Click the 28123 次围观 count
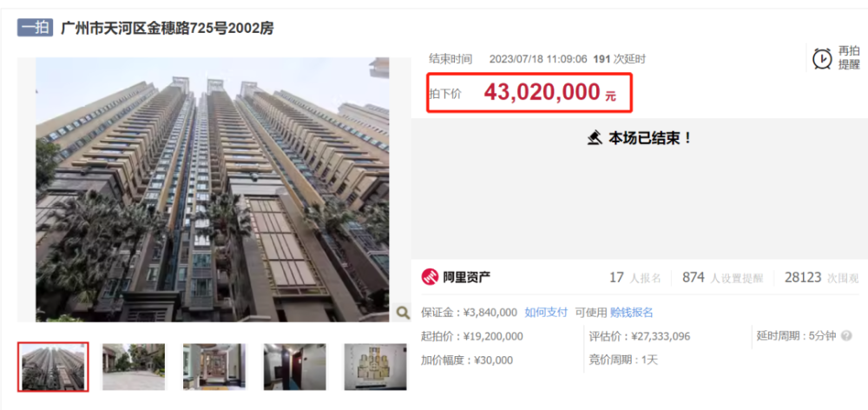 [821, 278]
